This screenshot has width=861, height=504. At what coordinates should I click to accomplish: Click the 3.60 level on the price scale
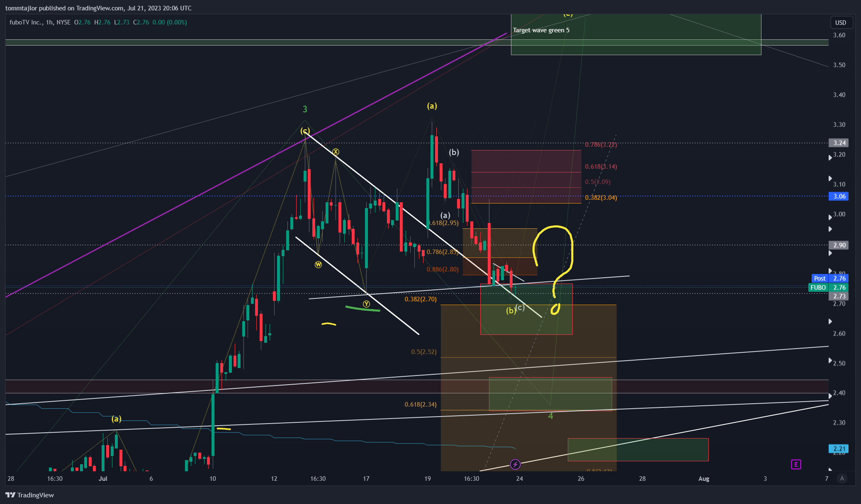point(839,35)
